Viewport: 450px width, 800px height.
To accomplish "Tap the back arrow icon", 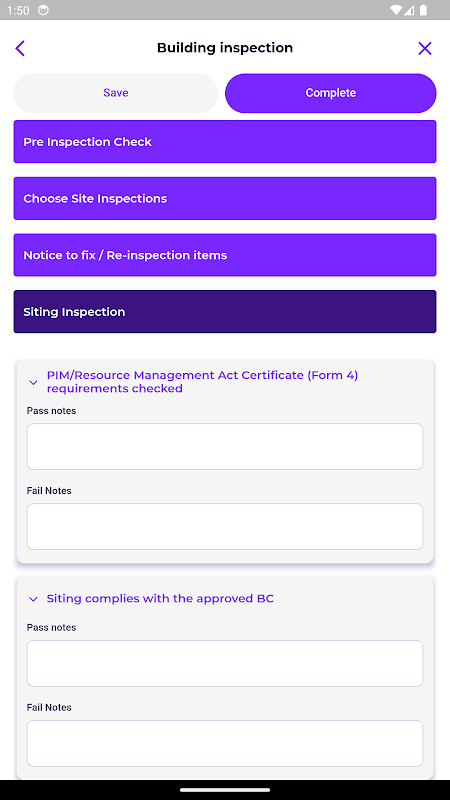I will tap(20, 48).
